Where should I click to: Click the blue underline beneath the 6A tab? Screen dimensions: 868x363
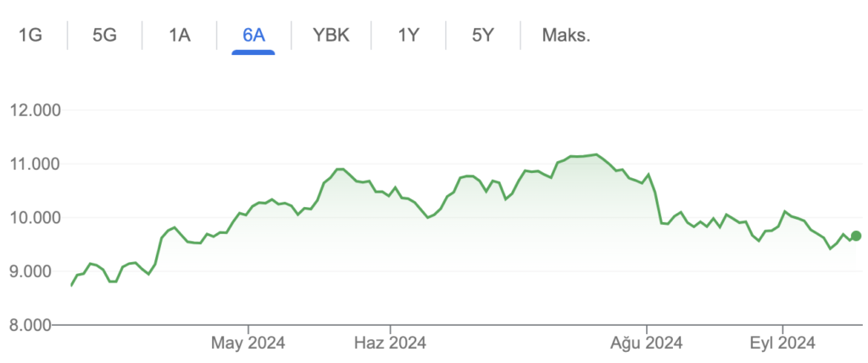click(253, 53)
